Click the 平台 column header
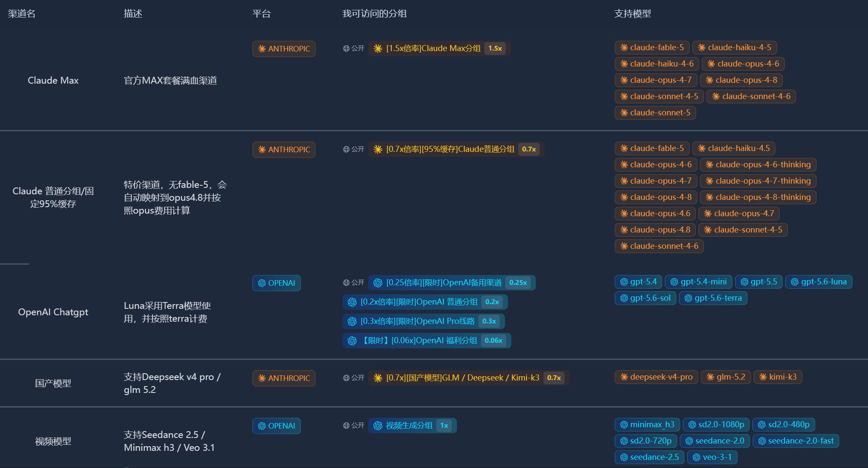Screen dimensions: 868x468 coord(261,14)
